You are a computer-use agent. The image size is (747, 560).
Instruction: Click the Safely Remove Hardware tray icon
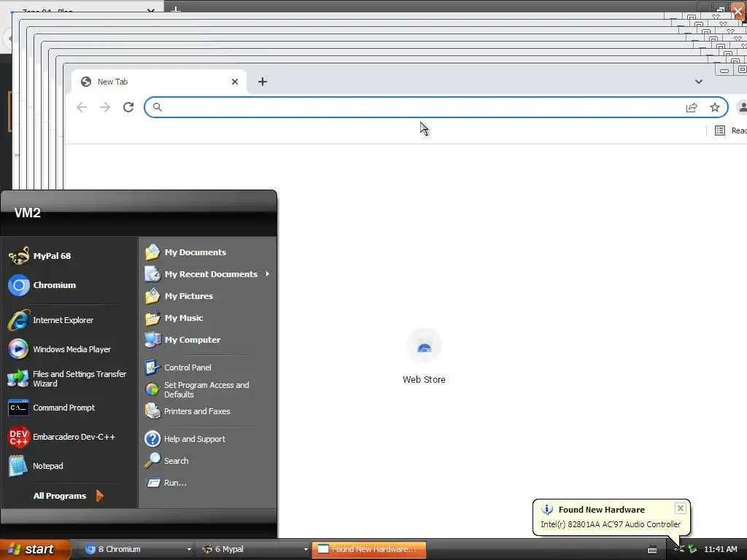point(692,549)
